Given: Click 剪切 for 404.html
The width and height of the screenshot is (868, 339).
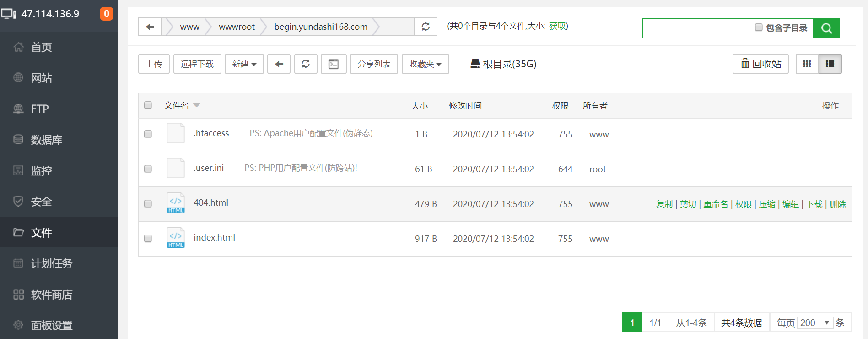Looking at the screenshot, I should coord(688,204).
